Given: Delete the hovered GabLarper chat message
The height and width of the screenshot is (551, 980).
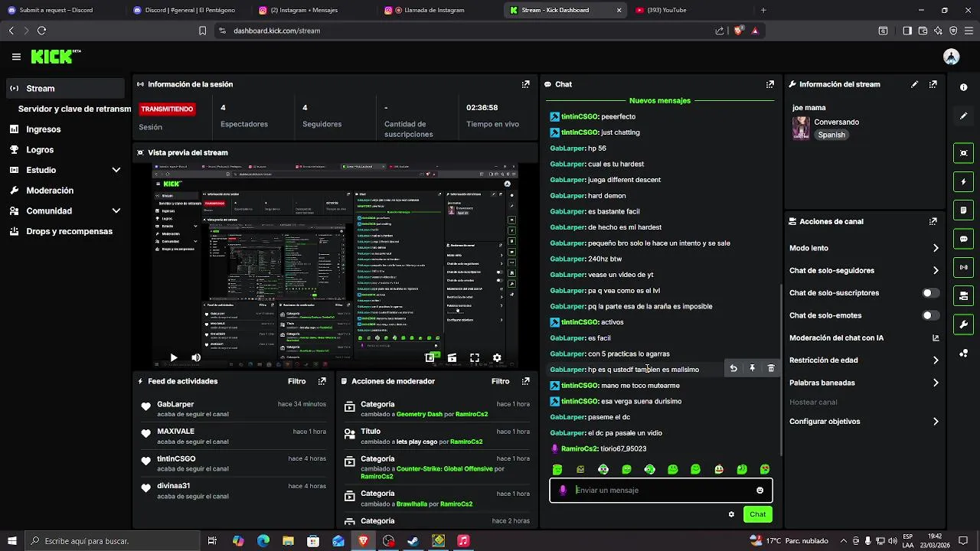Looking at the screenshot, I should click(x=771, y=368).
